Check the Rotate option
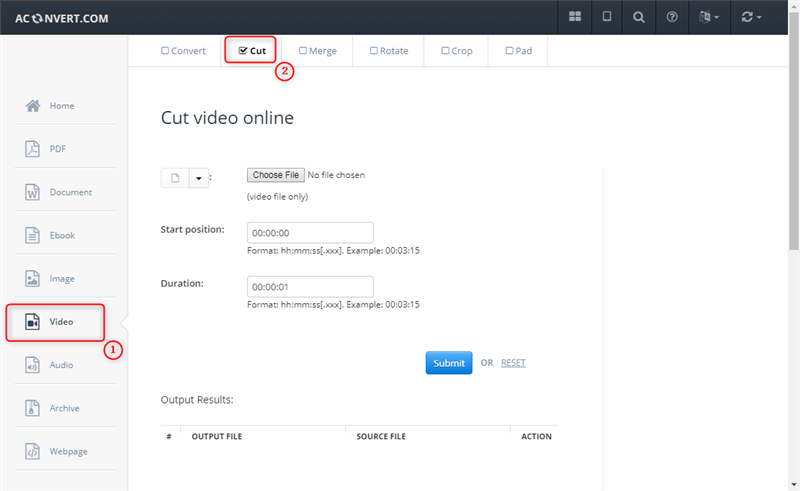Screen dimensions: 800x491 point(388,51)
